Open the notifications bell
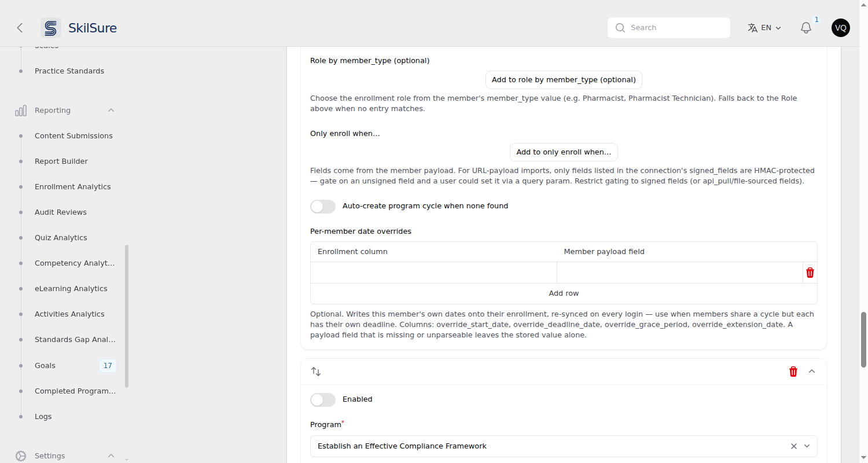This screenshot has width=868, height=463. 806,28
